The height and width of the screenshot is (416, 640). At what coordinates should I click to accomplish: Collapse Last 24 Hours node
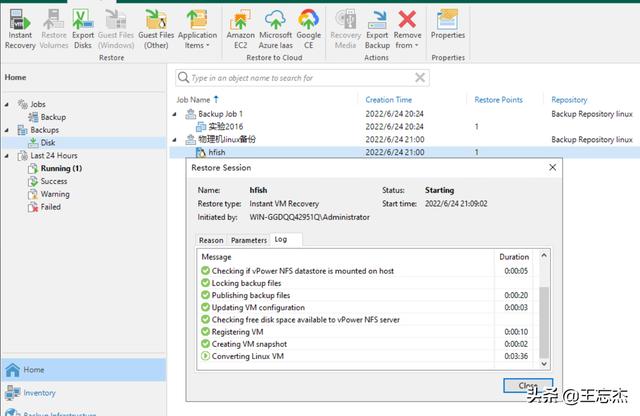pos(7,156)
